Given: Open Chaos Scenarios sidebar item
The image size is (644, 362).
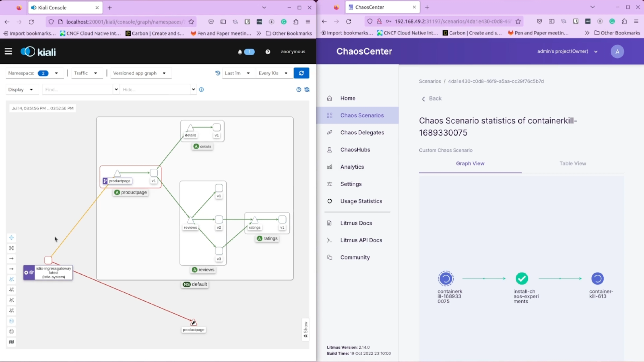Looking at the screenshot, I should pyautogui.click(x=358, y=115).
